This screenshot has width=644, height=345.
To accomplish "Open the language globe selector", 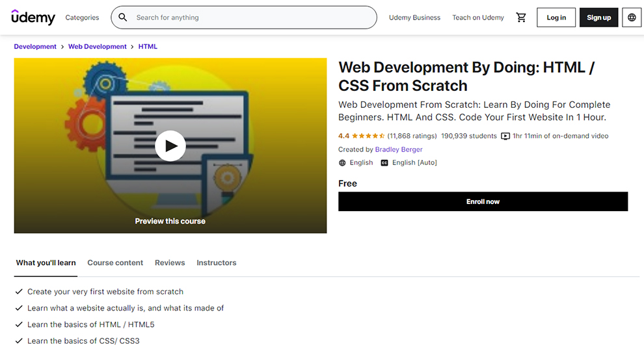I will 632,18.
